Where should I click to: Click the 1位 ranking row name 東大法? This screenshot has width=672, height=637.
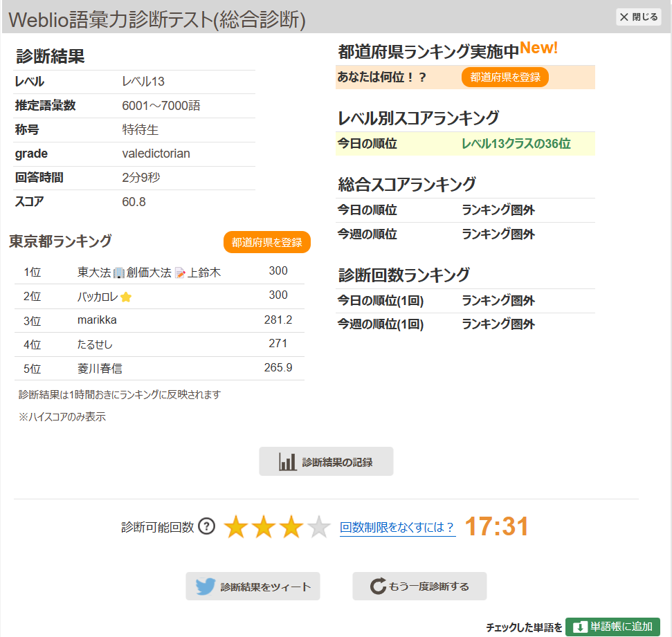coord(94,273)
